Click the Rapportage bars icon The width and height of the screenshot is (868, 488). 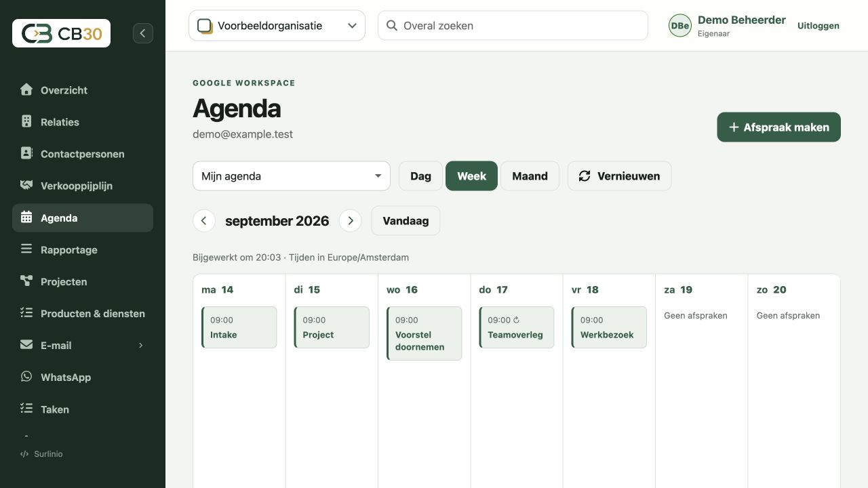pyautogui.click(x=26, y=249)
